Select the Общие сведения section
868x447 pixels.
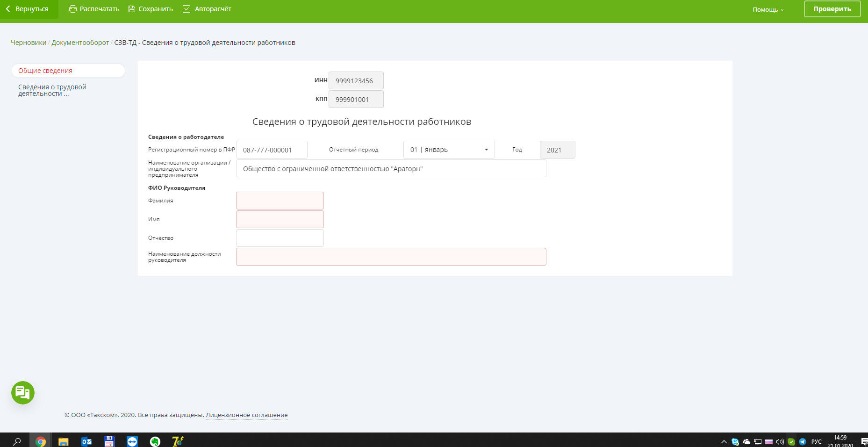click(45, 71)
